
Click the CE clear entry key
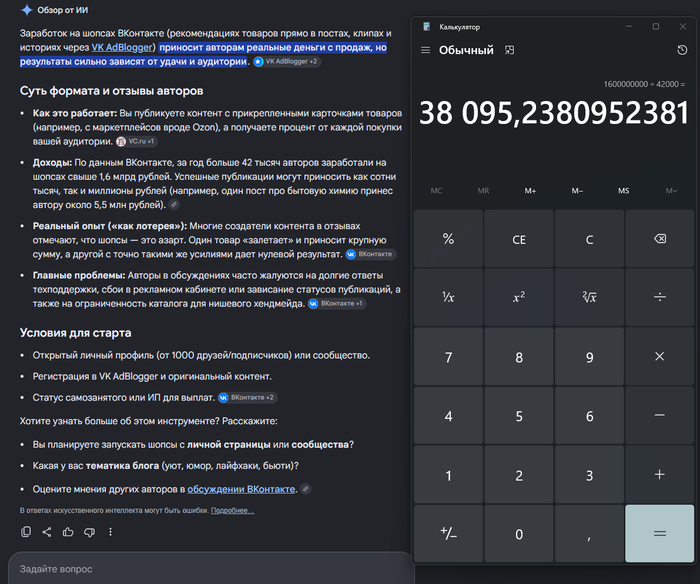pyautogui.click(x=519, y=239)
